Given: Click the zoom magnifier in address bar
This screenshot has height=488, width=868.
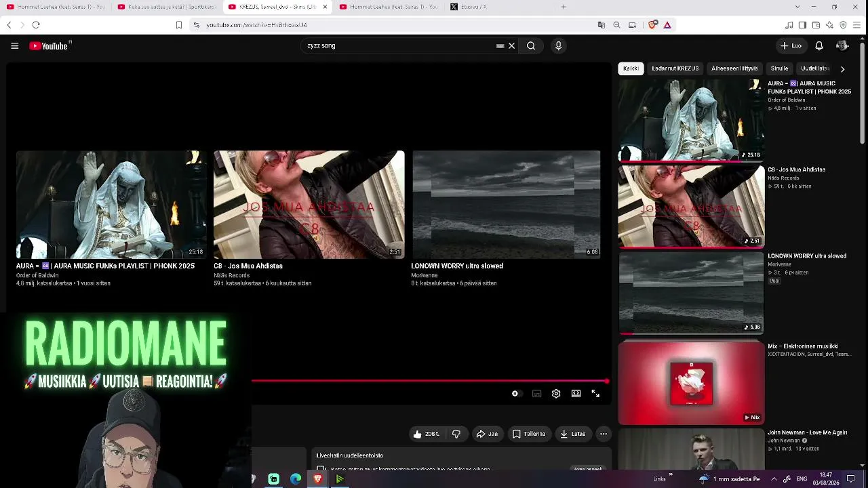Looking at the screenshot, I should tap(616, 25).
